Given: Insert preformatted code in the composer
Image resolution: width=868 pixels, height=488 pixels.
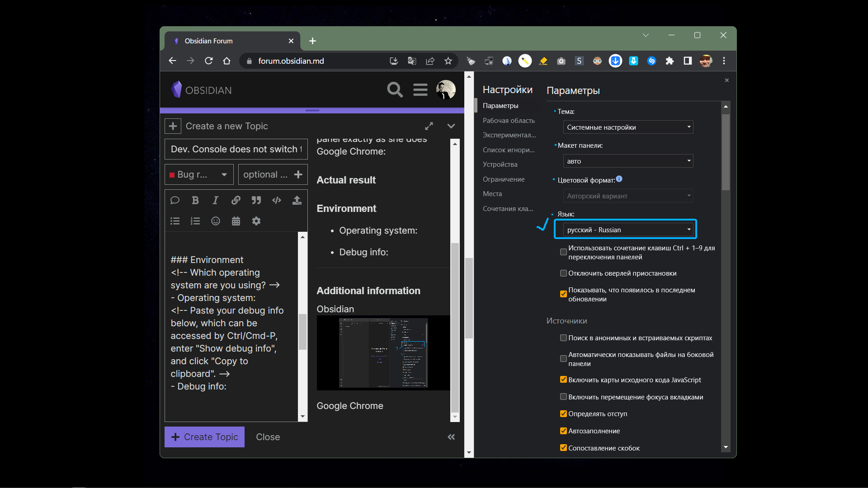Looking at the screenshot, I should point(277,200).
